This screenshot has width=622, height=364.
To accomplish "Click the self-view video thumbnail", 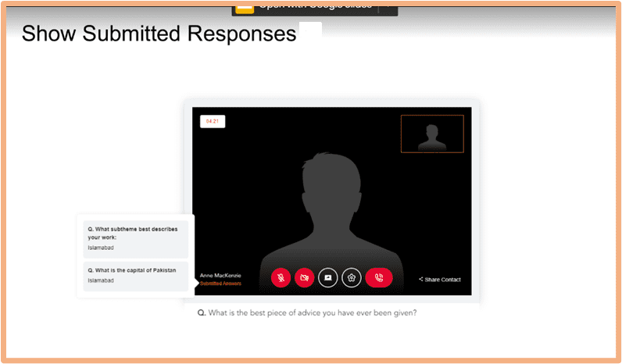I will click(x=432, y=134).
